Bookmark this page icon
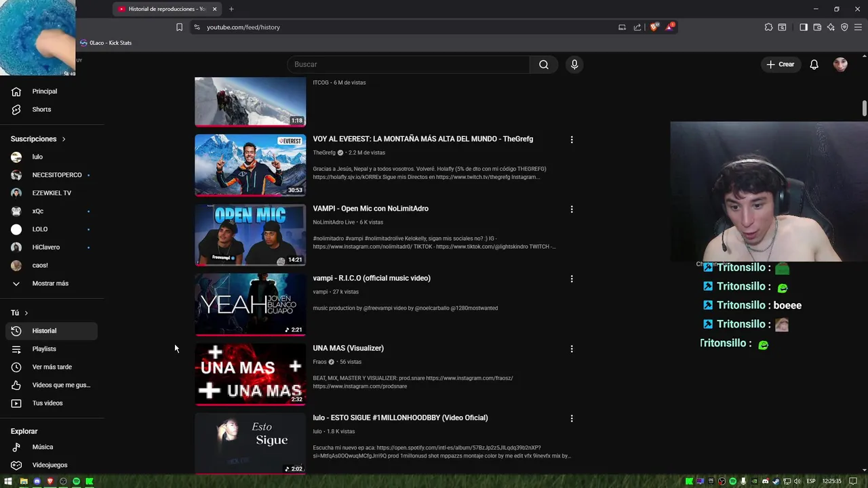The height and width of the screenshot is (488, 868). pos(179,27)
